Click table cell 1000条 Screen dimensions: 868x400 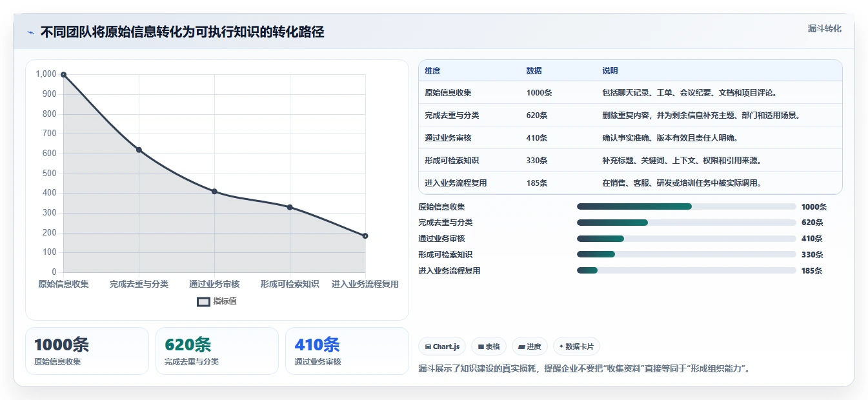click(x=539, y=93)
